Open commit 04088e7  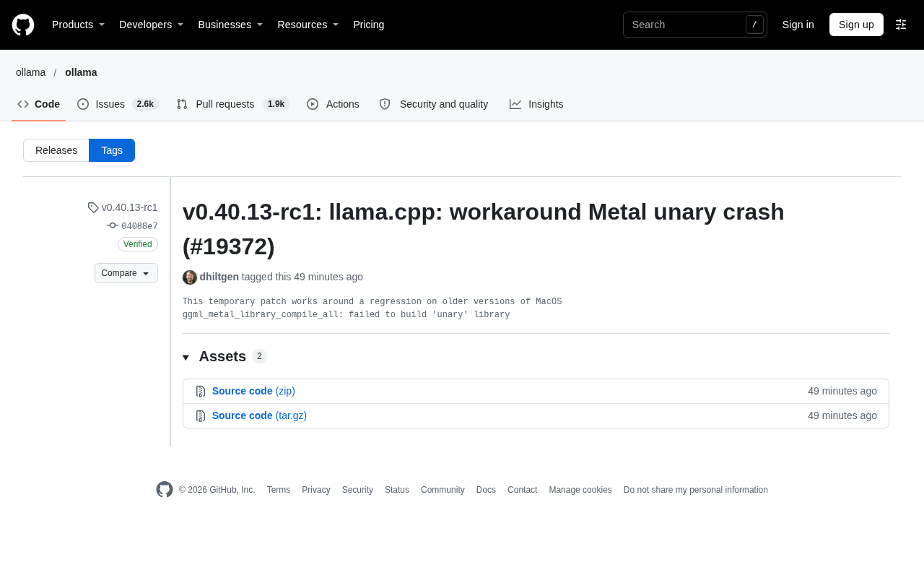pyautogui.click(x=139, y=226)
